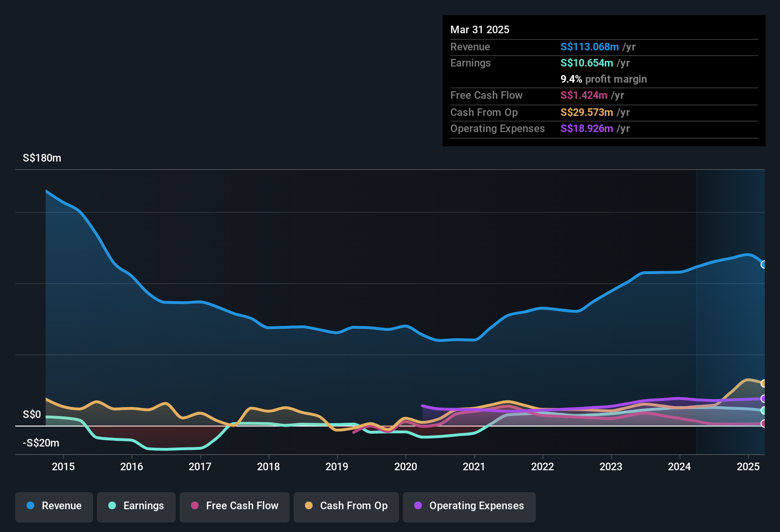This screenshot has width=780, height=532.
Task: Click the purple Operating Expenses legend dot
Action: click(418, 505)
